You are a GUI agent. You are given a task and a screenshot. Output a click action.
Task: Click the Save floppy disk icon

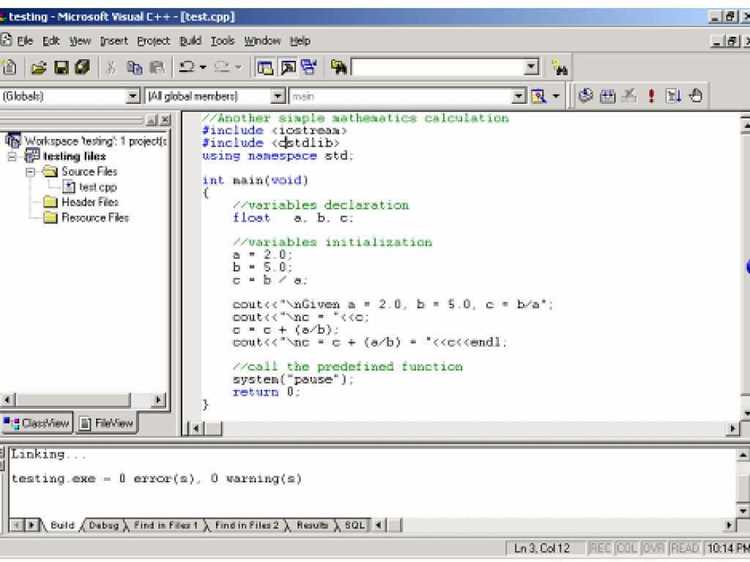[x=61, y=67]
